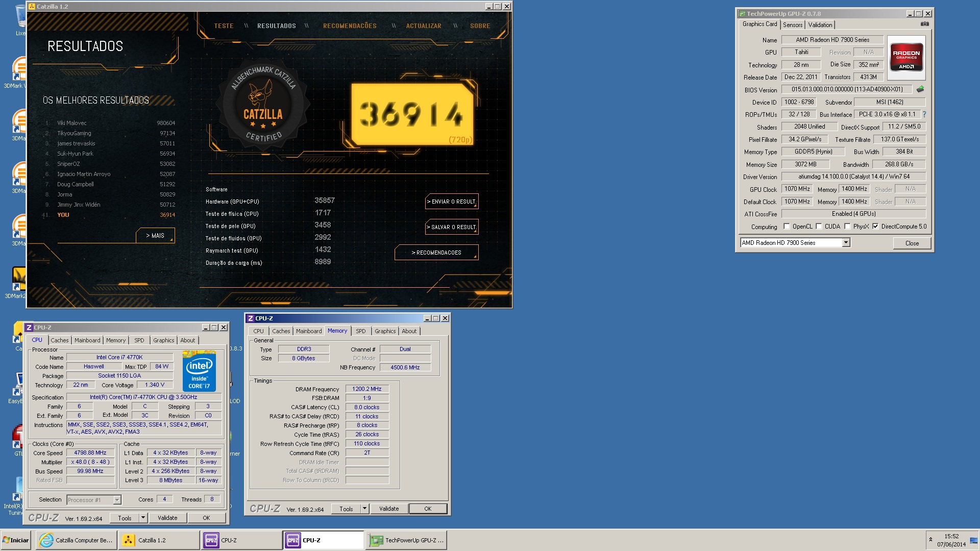This screenshot has height=551, width=980.
Task: Toggle the OpenCL checkbox
Action: [x=787, y=227]
